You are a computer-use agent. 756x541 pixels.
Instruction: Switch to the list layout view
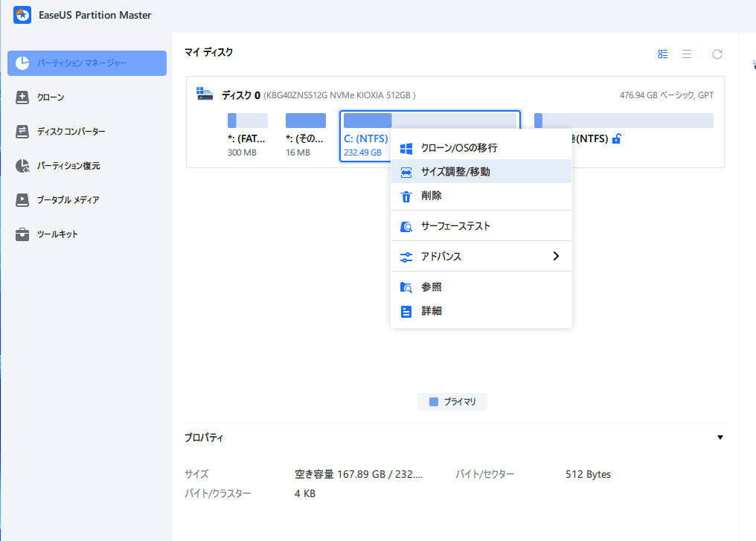point(687,53)
